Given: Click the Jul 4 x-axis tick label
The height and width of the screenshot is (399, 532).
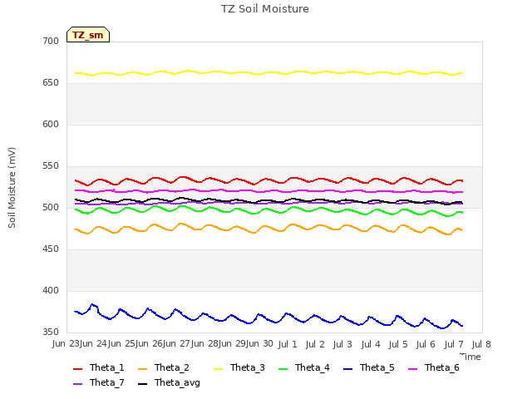Looking at the screenshot, I should (x=371, y=344).
